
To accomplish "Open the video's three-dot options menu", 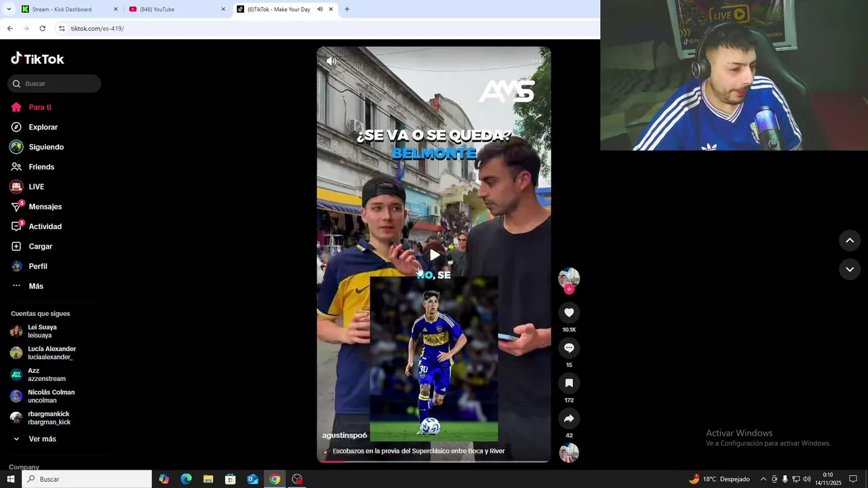I will [x=537, y=61].
